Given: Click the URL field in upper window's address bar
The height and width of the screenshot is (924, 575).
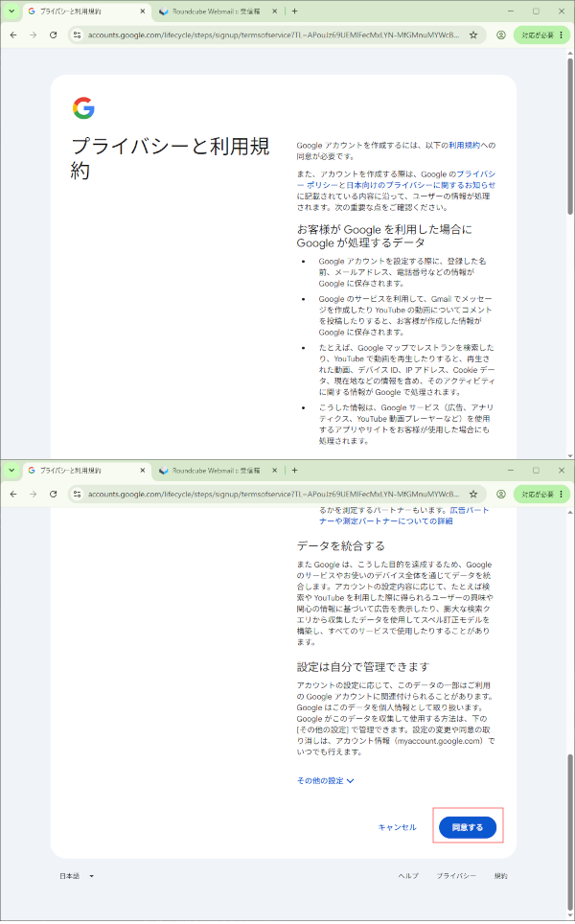Looking at the screenshot, I should (x=273, y=35).
